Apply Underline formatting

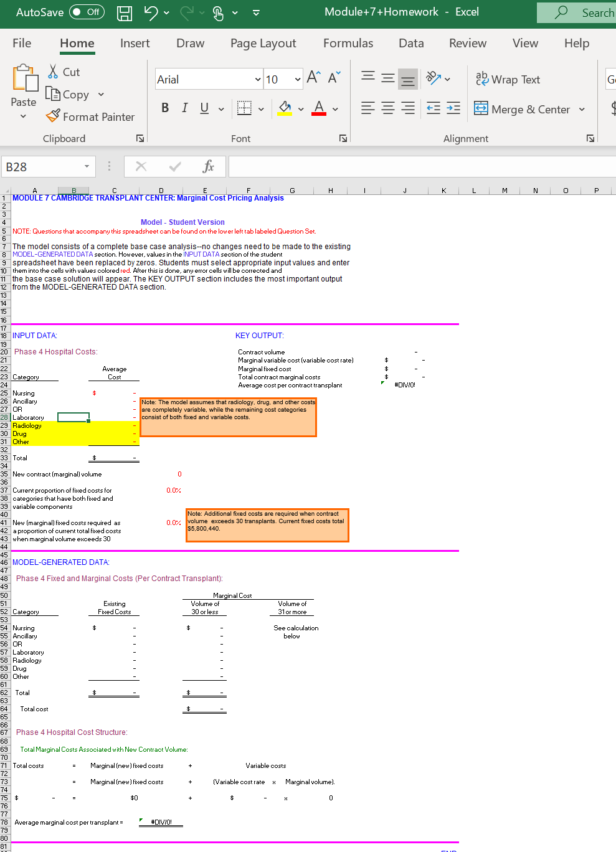point(204,107)
